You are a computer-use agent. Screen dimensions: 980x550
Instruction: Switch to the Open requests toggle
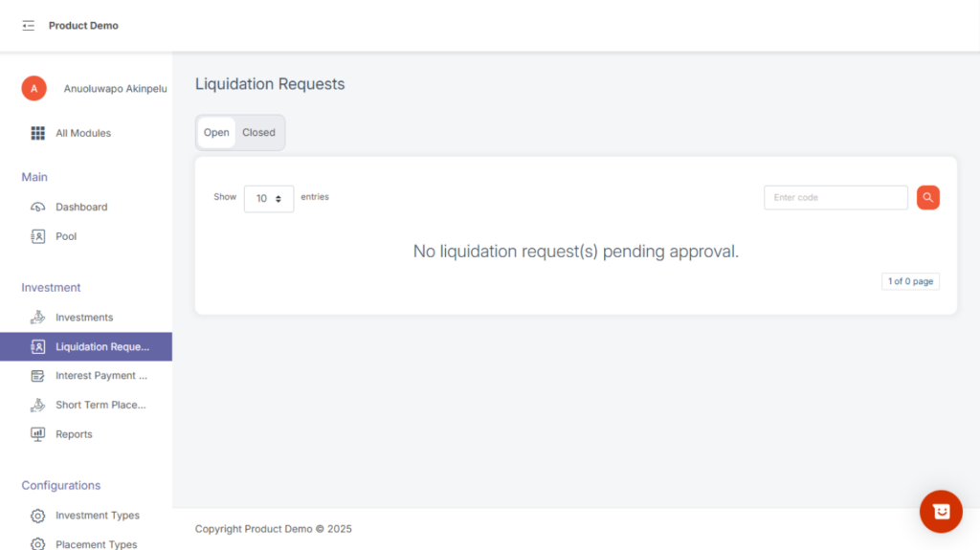click(216, 133)
